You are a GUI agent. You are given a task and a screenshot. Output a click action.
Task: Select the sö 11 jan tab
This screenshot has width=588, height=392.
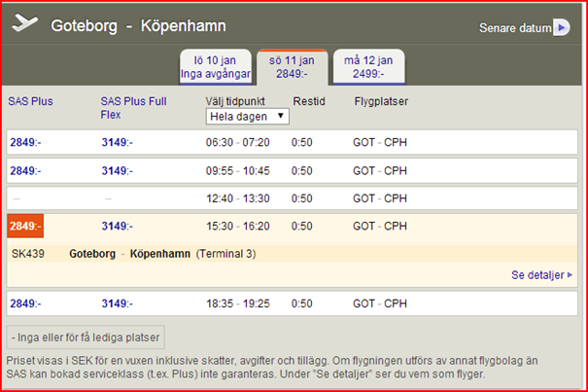[x=294, y=65]
